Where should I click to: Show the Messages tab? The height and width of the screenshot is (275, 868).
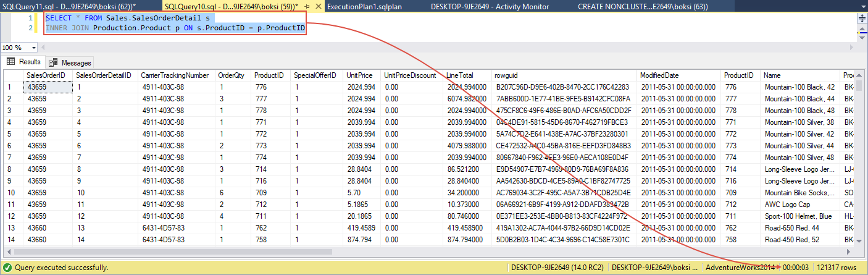pos(70,62)
